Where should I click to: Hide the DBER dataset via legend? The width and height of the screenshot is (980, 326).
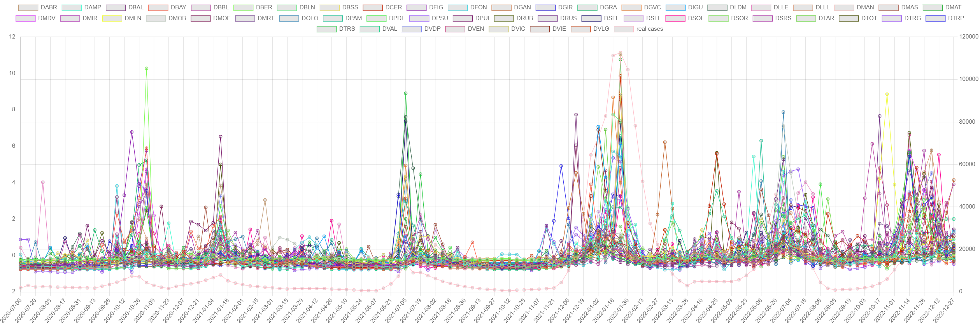[252, 7]
